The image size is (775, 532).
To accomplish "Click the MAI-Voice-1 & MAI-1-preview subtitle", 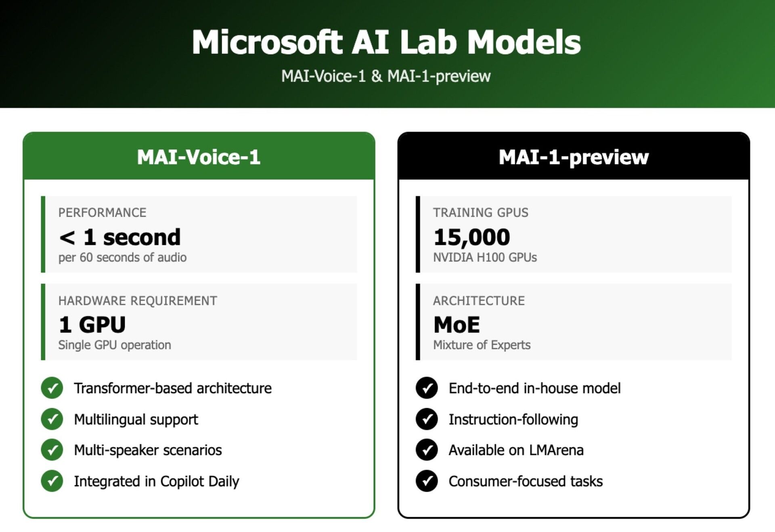I will click(x=386, y=76).
